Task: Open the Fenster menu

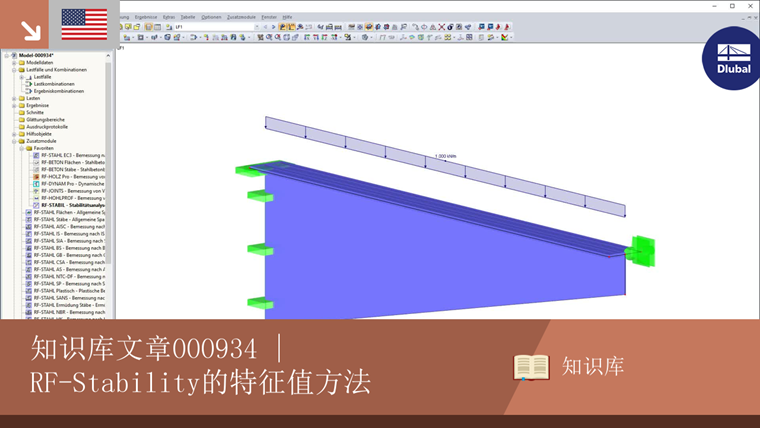Action: click(x=269, y=17)
